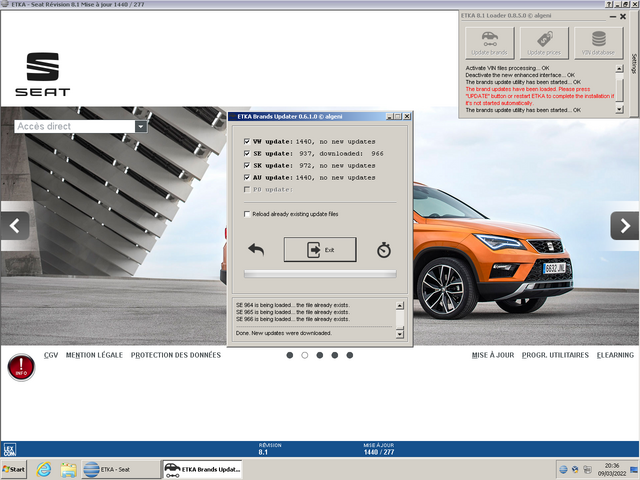Viewport: 640px width, 480px height.
Task: Close the ETKA Loader panel
Action: tap(623, 17)
